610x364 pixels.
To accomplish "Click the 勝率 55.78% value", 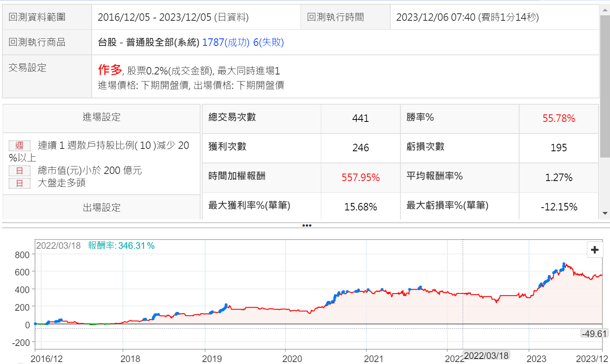I will 558,118.
